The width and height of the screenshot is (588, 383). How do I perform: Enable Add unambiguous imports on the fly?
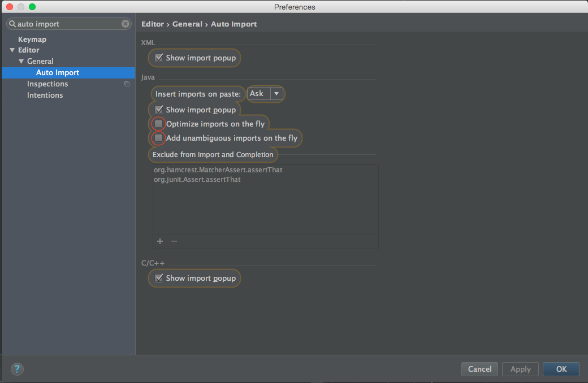click(x=159, y=138)
